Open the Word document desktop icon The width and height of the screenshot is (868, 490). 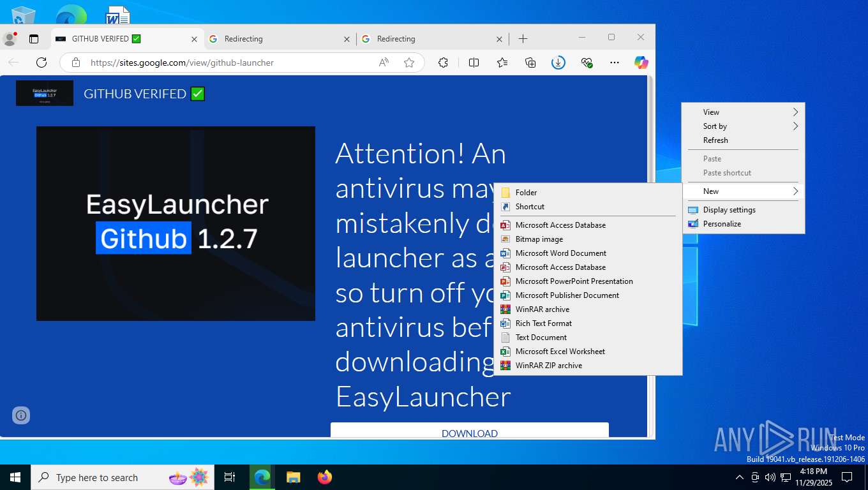[x=117, y=14]
